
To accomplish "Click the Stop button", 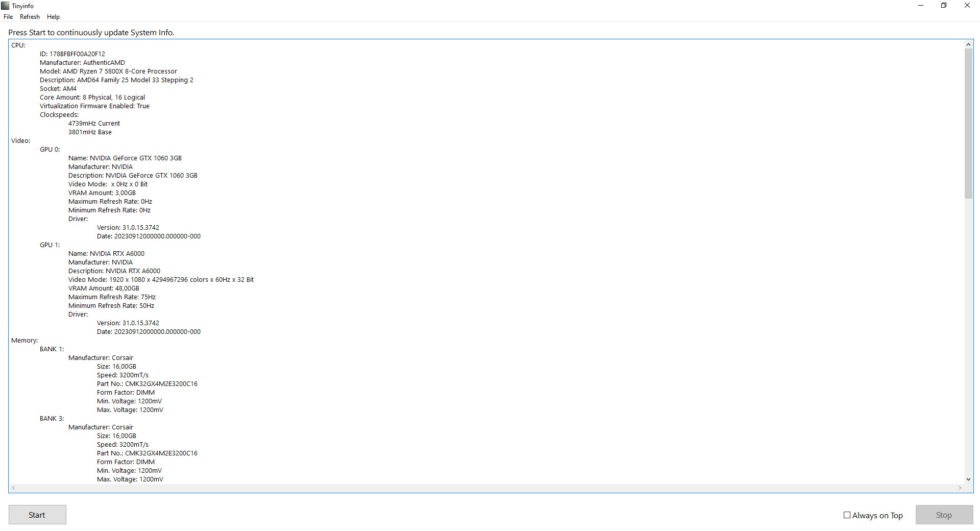I will [x=944, y=515].
